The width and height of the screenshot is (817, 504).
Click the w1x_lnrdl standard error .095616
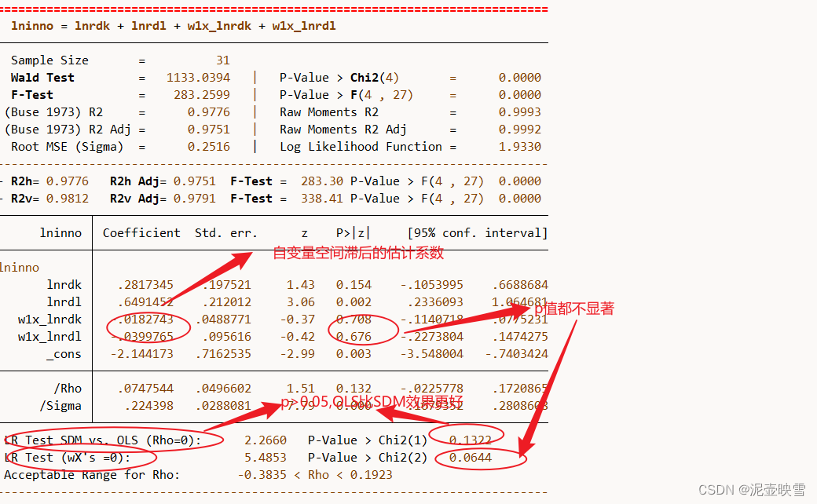(227, 336)
